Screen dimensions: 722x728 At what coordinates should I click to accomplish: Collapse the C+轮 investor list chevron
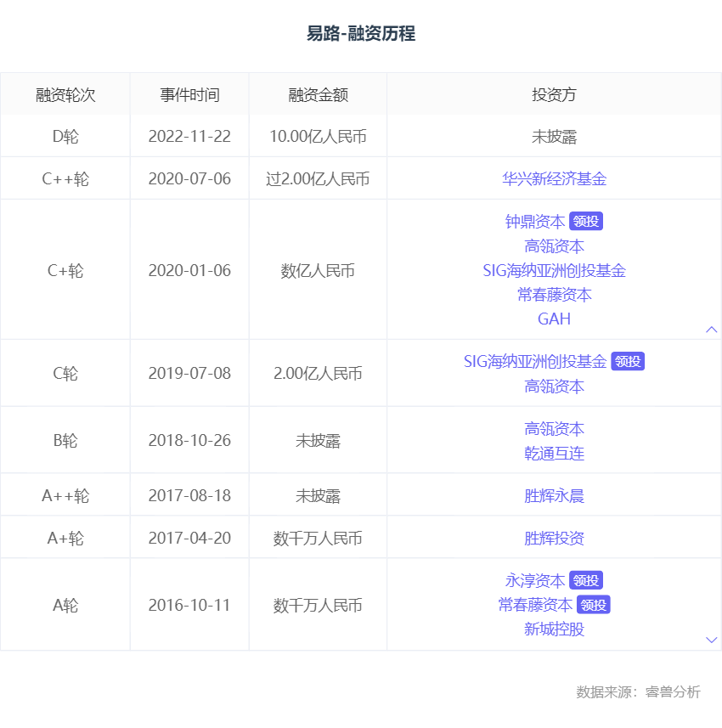pos(711,330)
